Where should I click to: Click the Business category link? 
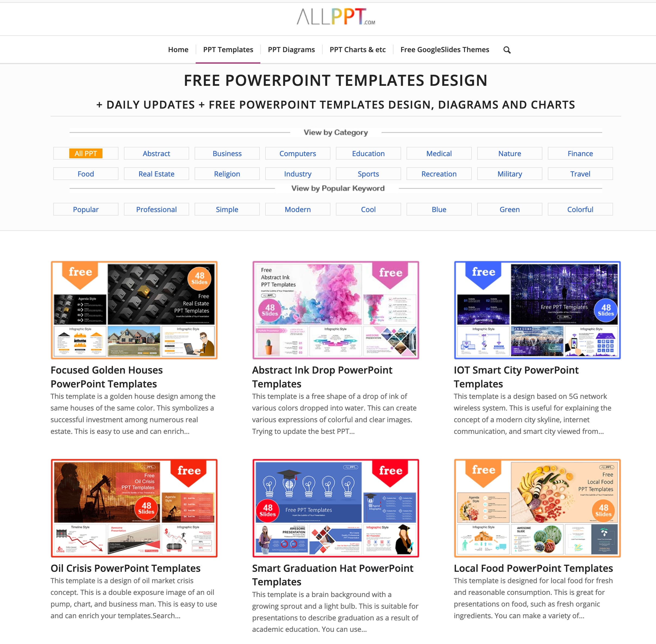(227, 153)
